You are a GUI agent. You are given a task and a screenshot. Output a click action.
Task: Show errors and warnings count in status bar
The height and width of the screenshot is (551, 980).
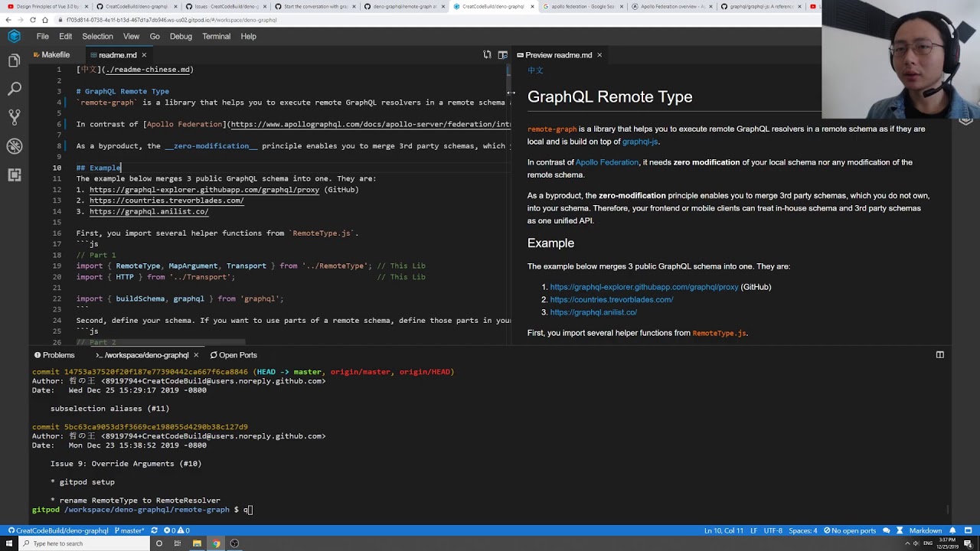[x=176, y=530]
